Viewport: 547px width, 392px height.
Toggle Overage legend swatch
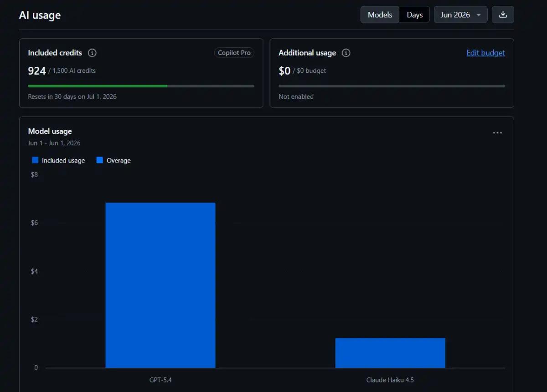point(100,160)
